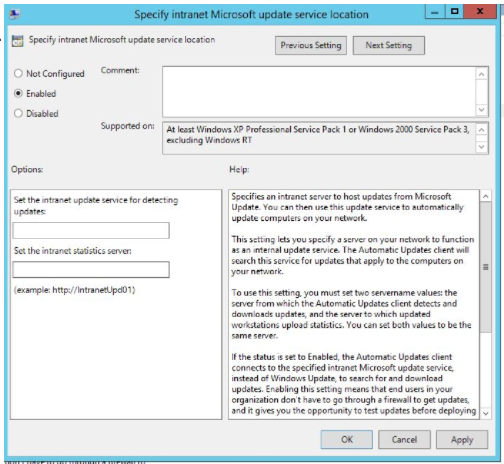Go to Next Setting
The width and height of the screenshot is (504, 464).
coord(389,45)
